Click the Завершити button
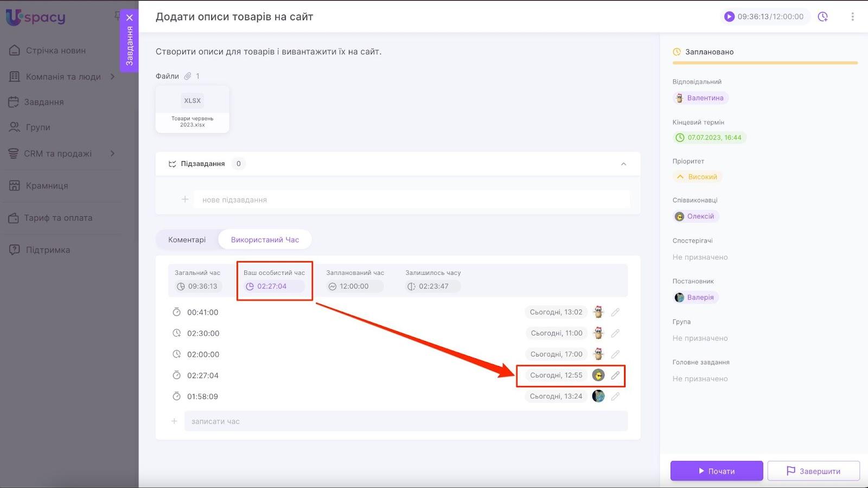 pyautogui.click(x=813, y=471)
